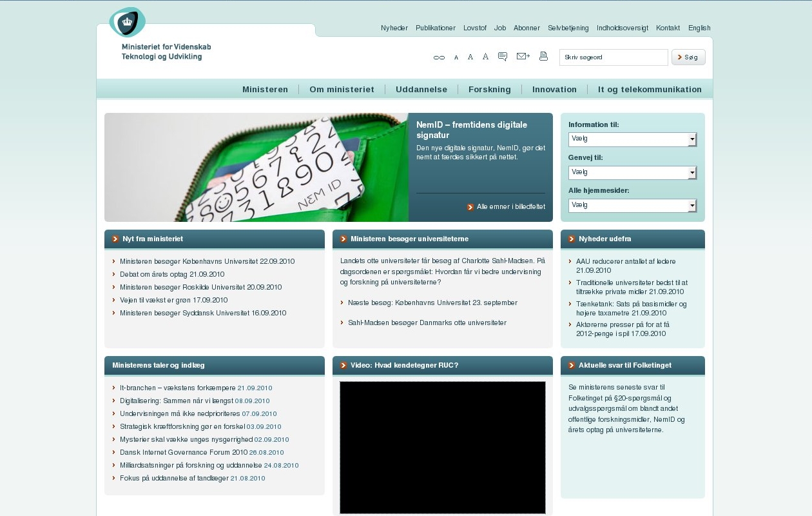The width and height of the screenshot is (812, 516).
Task: Open Tænketank: Sats på basismidler news
Action: pyautogui.click(x=632, y=308)
